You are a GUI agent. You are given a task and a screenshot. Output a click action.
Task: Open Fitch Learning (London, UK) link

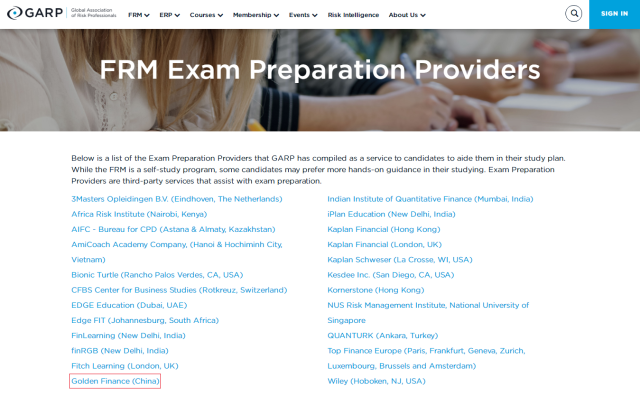tap(125, 366)
